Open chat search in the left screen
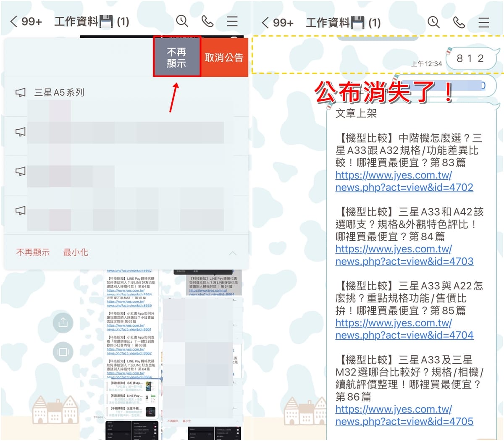The height and width of the screenshot is (441, 504). click(182, 21)
